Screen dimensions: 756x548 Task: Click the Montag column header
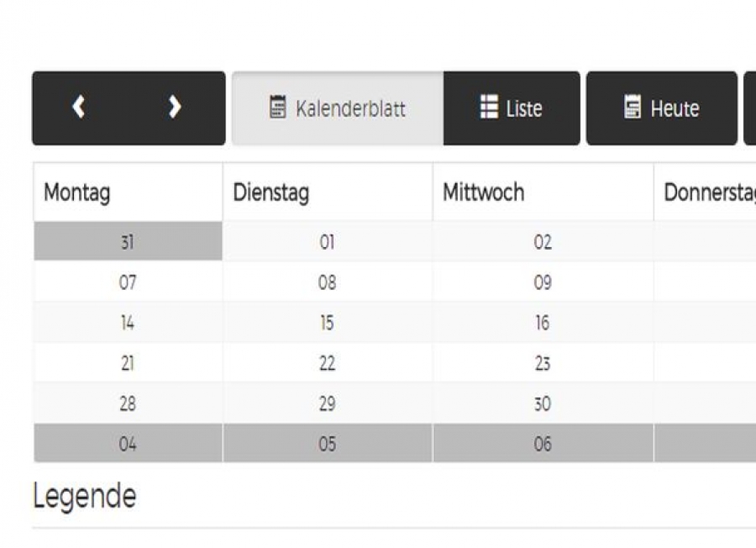pos(77,192)
